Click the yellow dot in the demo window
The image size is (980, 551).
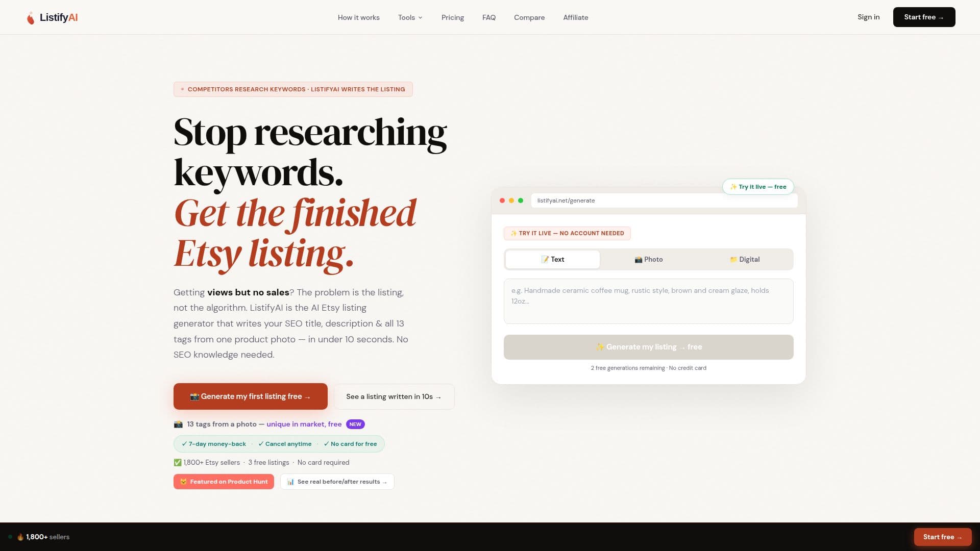tap(511, 201)
